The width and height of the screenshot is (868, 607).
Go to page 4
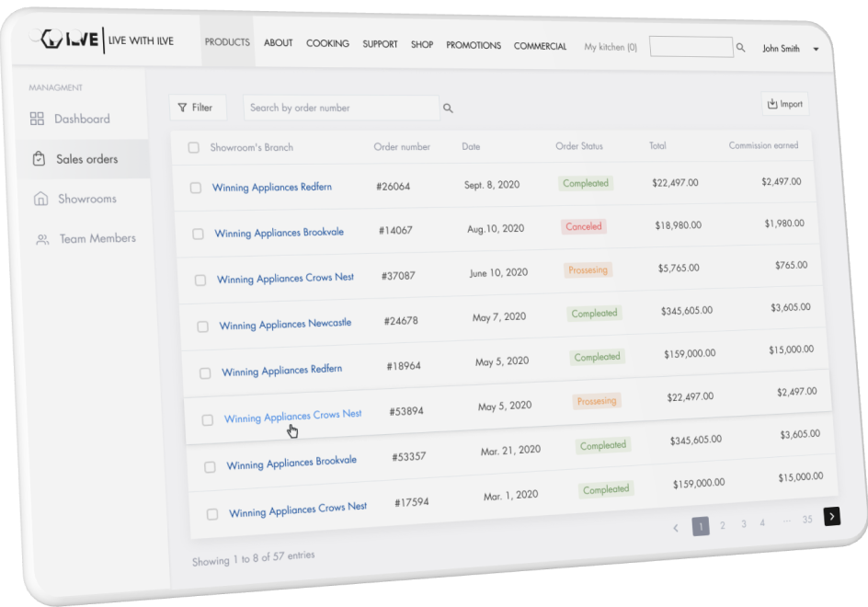[762, 522]
